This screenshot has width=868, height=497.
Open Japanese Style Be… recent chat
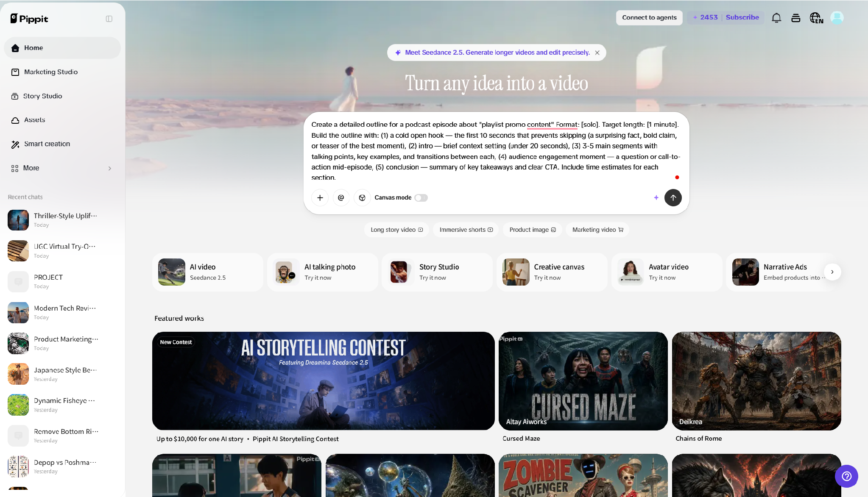[x=62, y=374]
